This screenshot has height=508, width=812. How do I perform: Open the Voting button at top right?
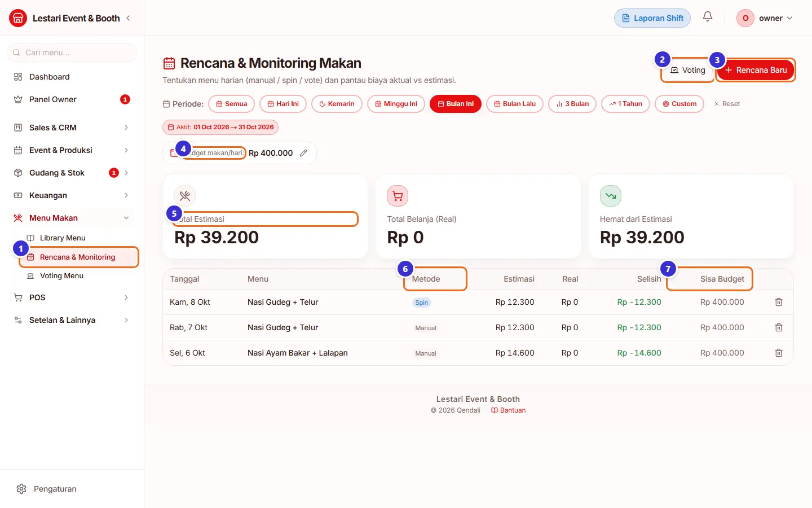688,70
